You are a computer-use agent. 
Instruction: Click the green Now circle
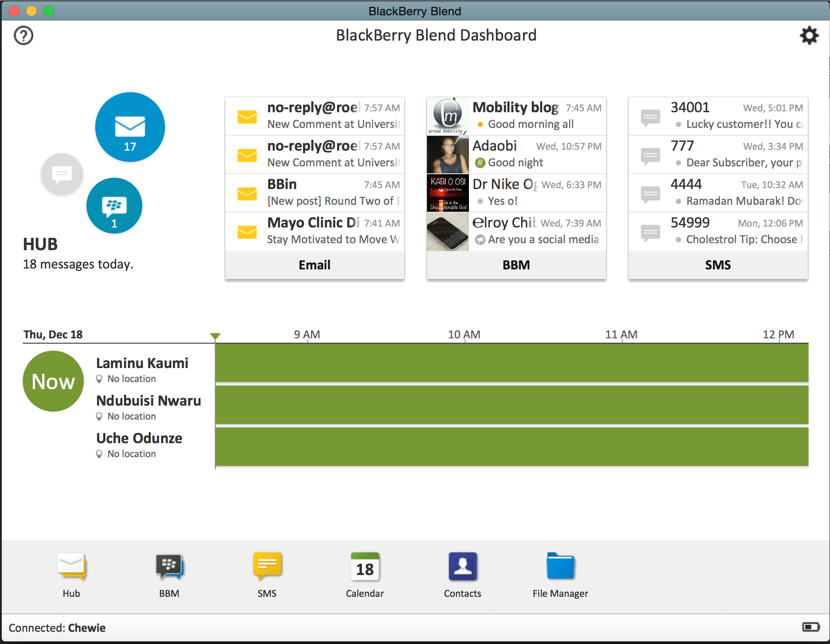pos(53,381)
